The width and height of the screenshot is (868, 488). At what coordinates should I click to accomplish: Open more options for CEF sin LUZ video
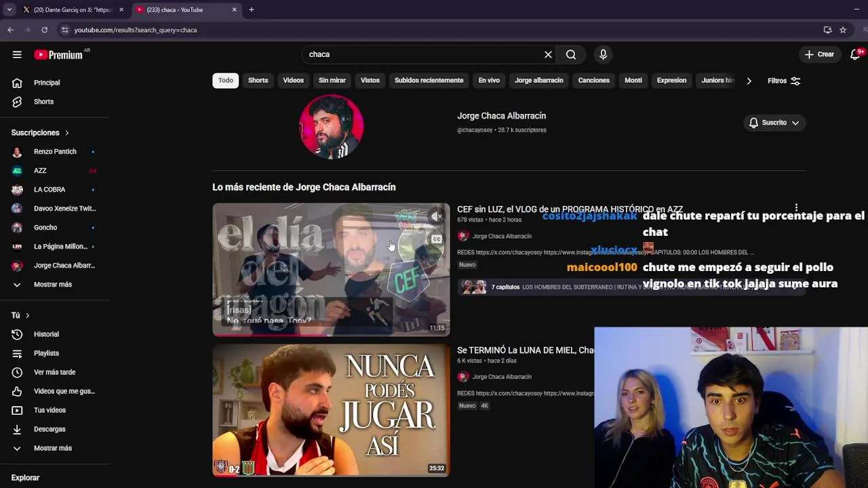click(x=796, y=209)
